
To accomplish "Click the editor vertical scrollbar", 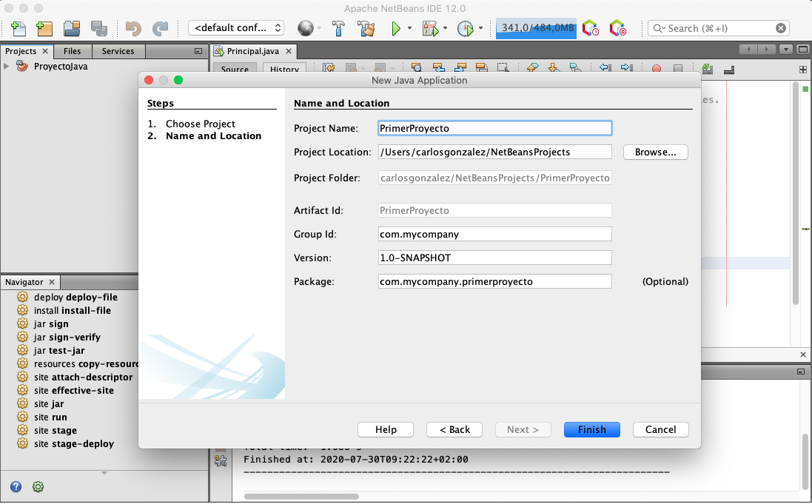I will [796, 193].
